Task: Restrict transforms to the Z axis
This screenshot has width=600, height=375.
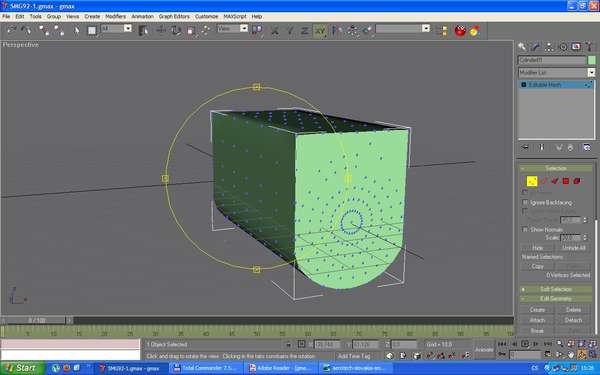Action: coord(305,31)
